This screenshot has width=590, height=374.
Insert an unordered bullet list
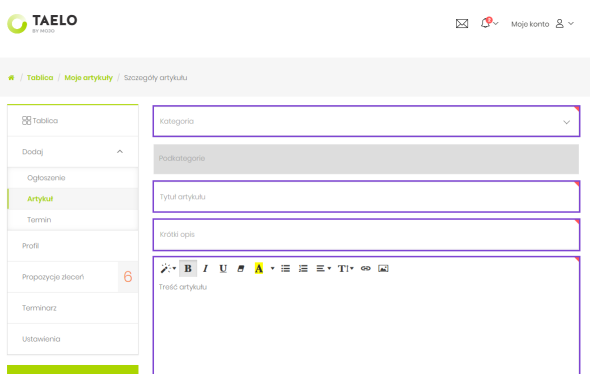pos(286,269)
